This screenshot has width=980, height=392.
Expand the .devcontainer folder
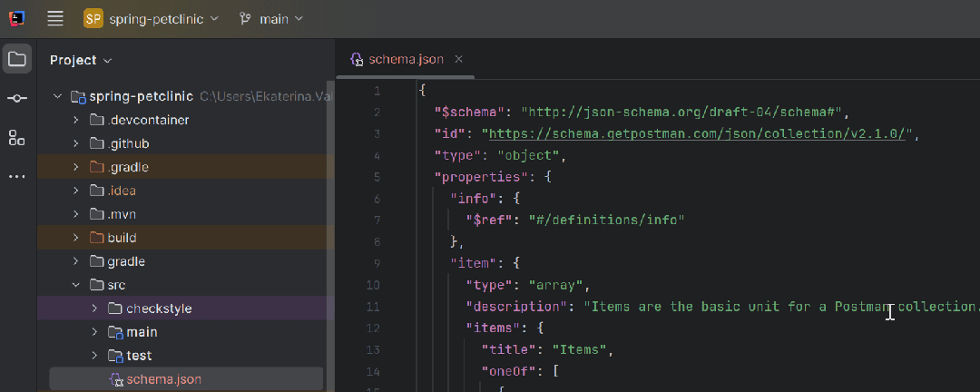pos(75,120)
